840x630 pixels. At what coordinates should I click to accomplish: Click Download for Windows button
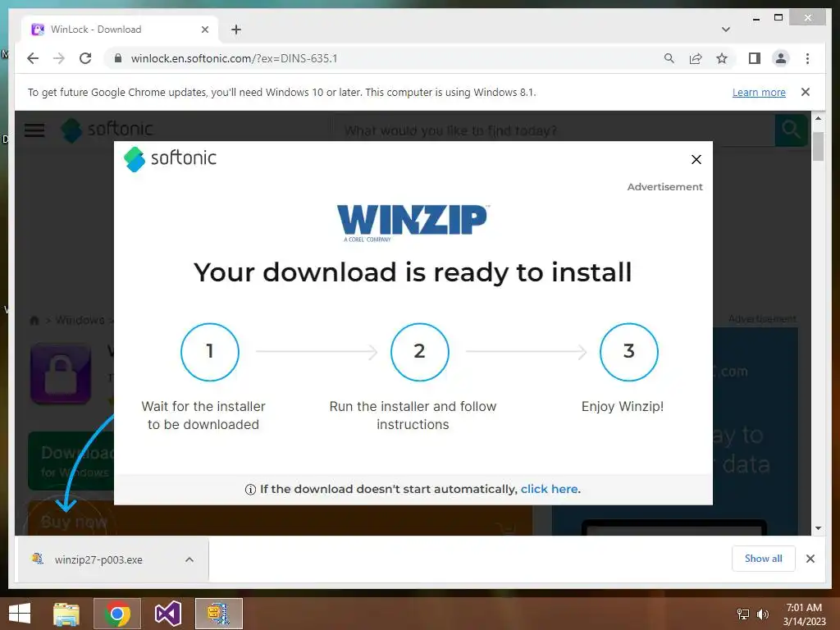click(x=71, y=461)
